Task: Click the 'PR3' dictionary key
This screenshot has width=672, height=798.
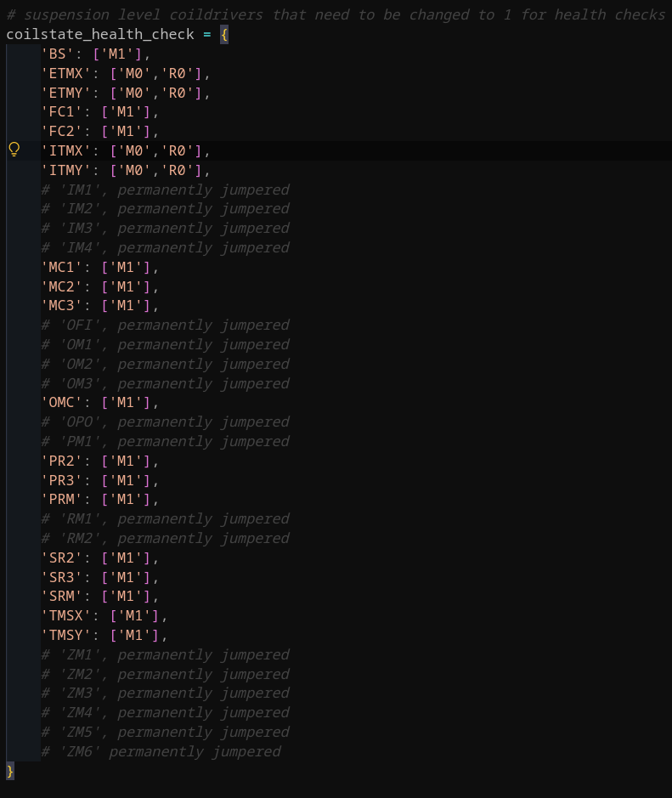Action: [x=61, y=480]
